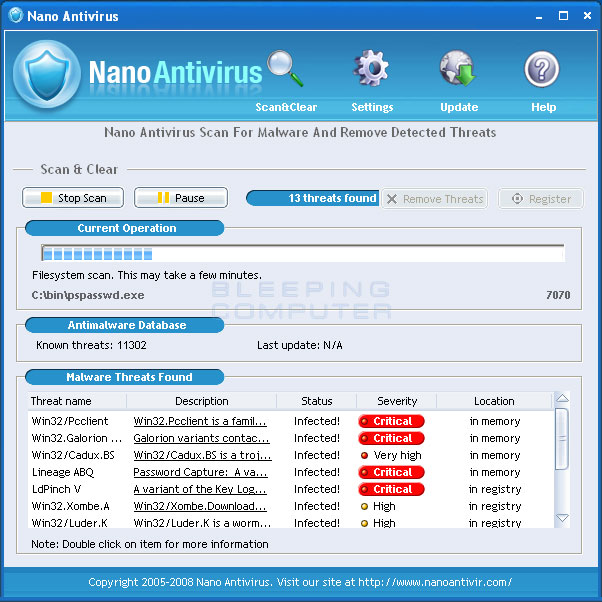The image size is (602, 602).
Task: Open the 'Galorion variants contac...' description link
Action: click(x=202, y=438)
